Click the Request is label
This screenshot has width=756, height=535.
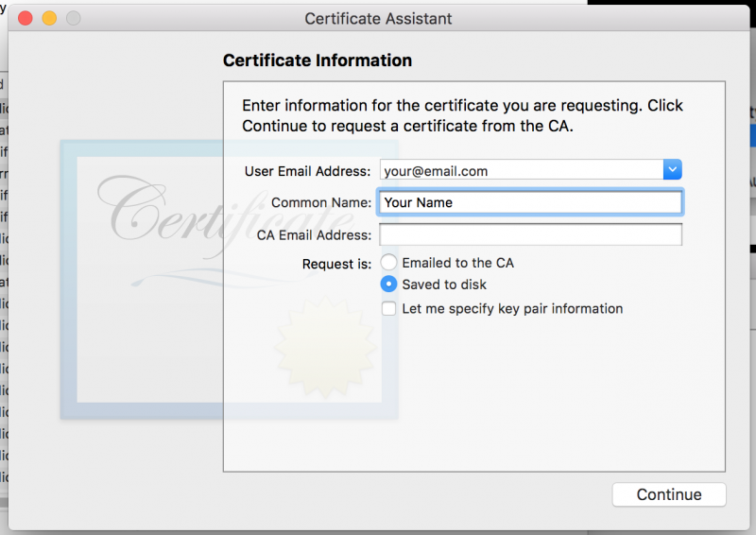point(336,265)
